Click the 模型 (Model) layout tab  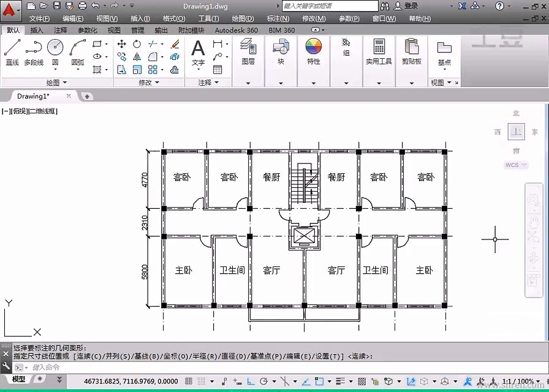19,379
